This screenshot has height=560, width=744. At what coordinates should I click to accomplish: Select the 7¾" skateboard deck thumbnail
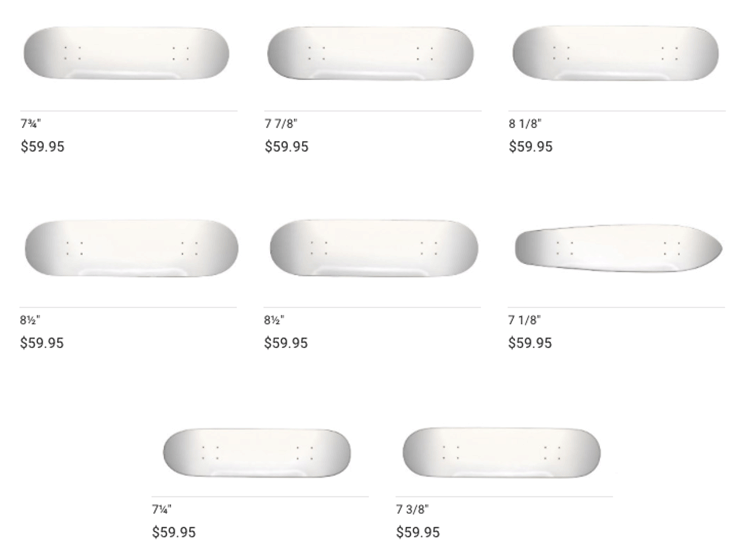126,52
